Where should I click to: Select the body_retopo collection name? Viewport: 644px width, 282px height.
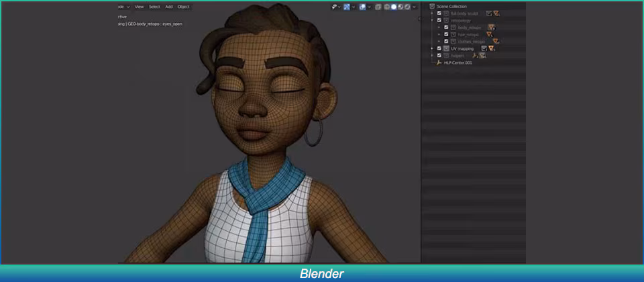coord(470,27)
